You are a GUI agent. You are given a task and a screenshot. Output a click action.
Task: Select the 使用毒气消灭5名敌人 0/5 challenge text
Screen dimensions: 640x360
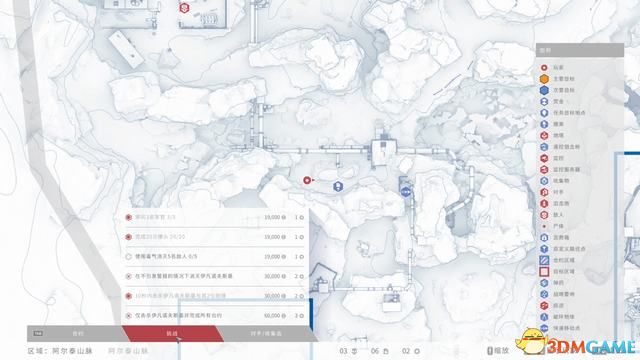[166, 257]
